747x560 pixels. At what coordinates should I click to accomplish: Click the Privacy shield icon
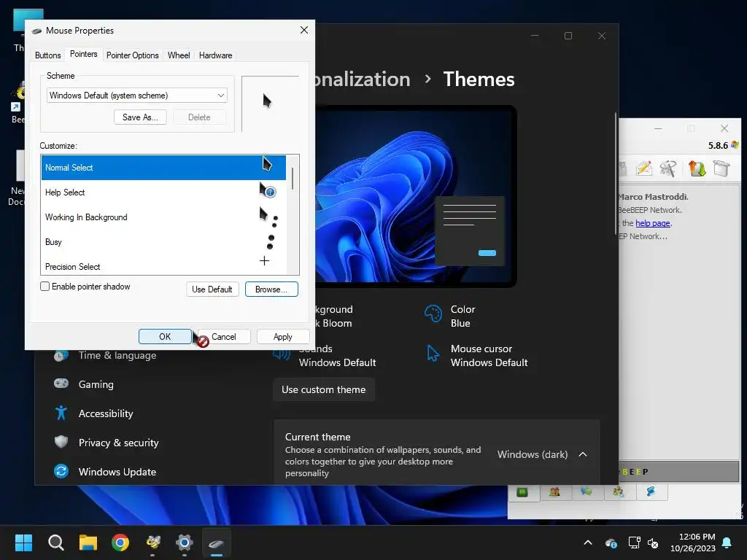tap(61, 442)
